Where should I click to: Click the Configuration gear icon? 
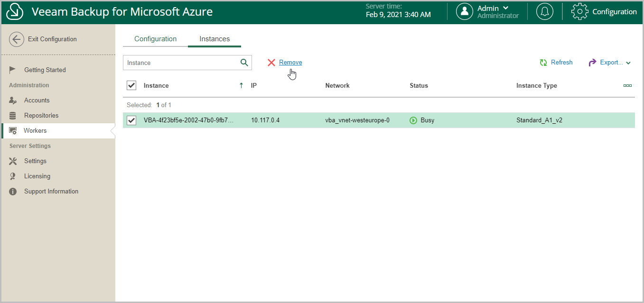tap(580, 12)
